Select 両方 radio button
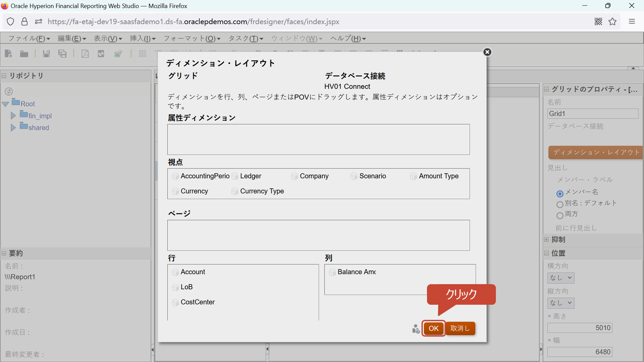This screenshot has height=362, width=644. (x=560, y=215)
